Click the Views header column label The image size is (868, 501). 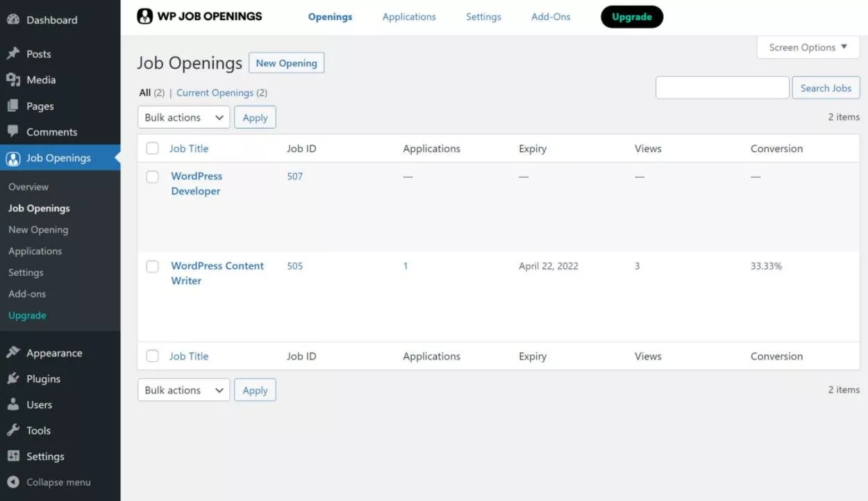[648, 148]
